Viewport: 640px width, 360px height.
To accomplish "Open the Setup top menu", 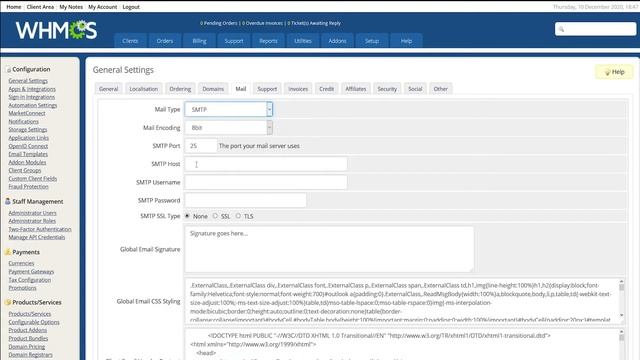I will click(372, 41).
